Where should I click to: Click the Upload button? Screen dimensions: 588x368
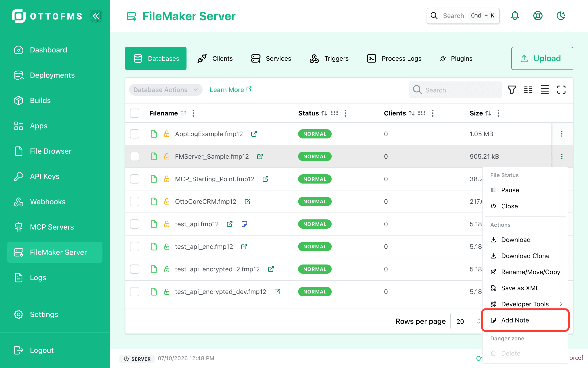click(x=542, y=58)
